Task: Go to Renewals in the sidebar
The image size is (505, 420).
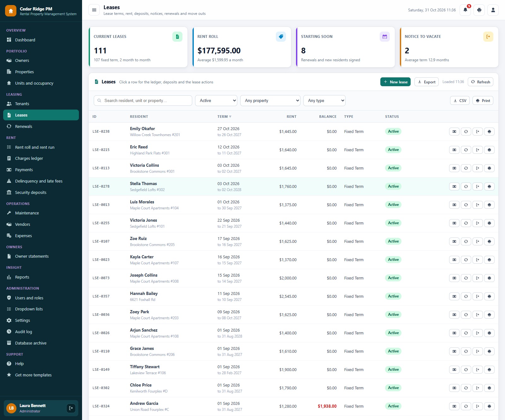Action: pos(41,126)
